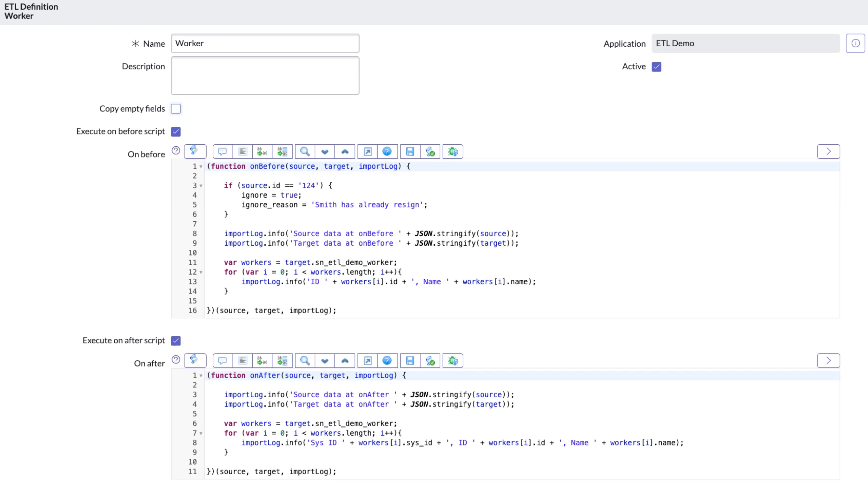Toggle syntax editor for On before script
868x488 pixels.
click(195, 151)
